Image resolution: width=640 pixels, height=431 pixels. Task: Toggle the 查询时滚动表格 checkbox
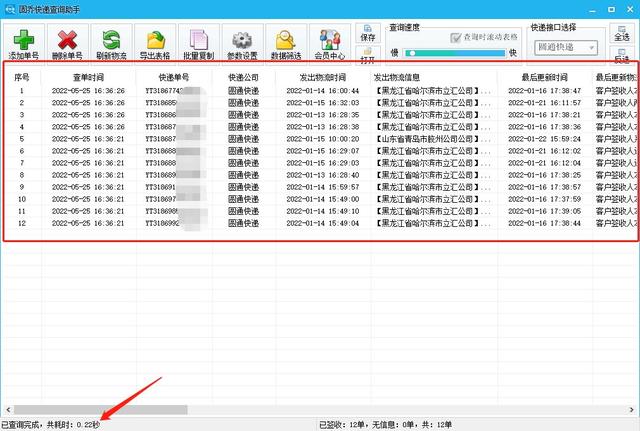(x=456, y=38)
